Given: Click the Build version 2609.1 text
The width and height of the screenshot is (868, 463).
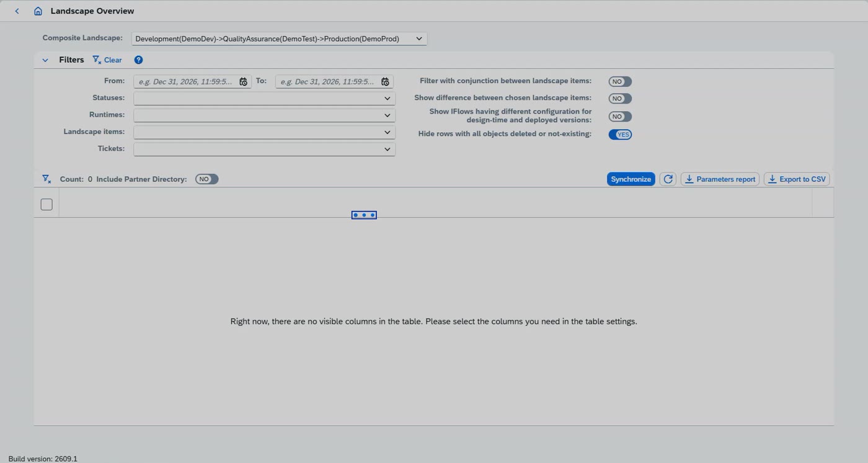Looking at the screenshot, I should click(x=43, y=459).
